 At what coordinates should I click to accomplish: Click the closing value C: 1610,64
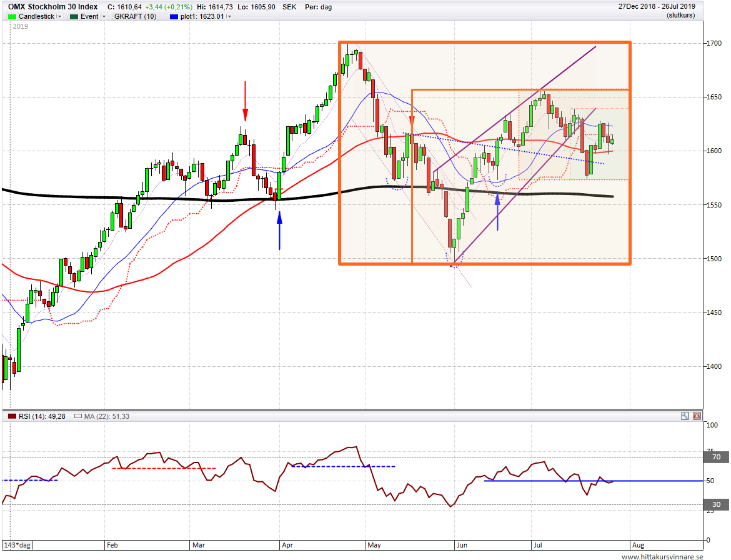coord(124,7)
